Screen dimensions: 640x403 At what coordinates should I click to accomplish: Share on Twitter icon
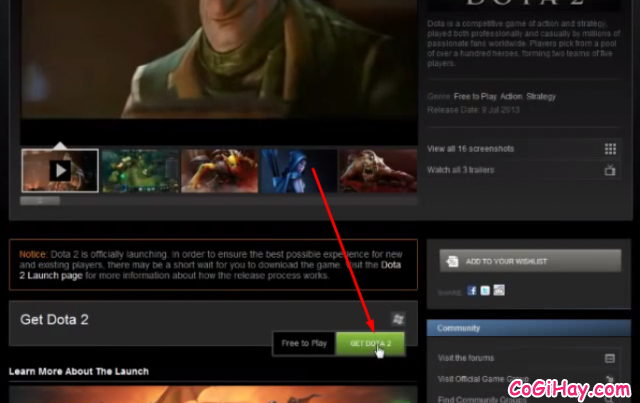click(485, 291)
